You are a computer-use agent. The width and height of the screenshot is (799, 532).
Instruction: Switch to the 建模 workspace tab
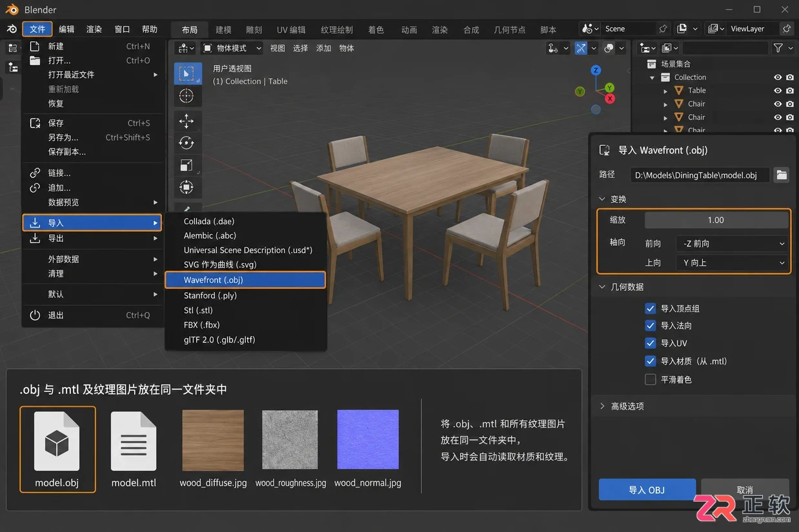(x=223, y=30)
